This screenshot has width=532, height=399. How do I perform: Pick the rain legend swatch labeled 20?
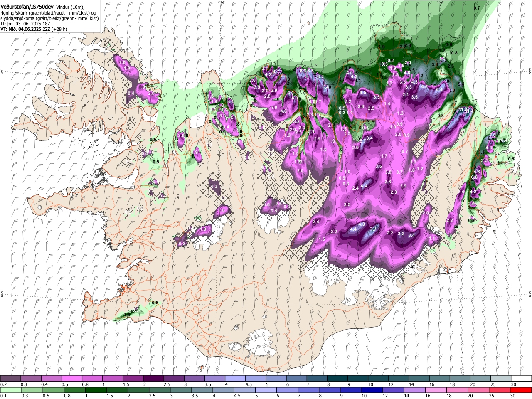coord(478,390)
